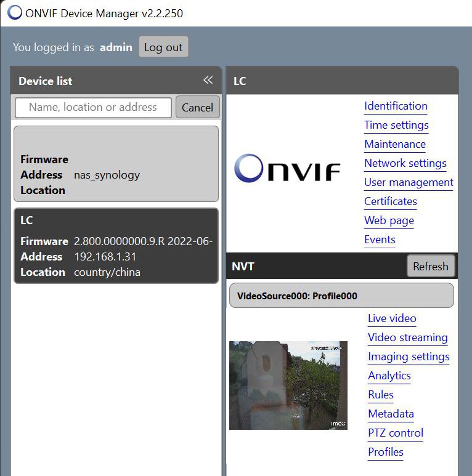This screenshot has height=476, width=472.
Task: Open Video streaming settings
Action: 408,338
